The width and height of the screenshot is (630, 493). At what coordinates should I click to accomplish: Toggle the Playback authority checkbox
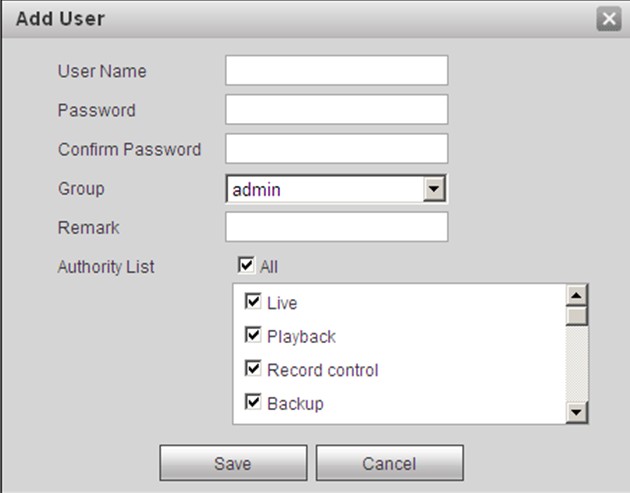[x=253, y=335]
